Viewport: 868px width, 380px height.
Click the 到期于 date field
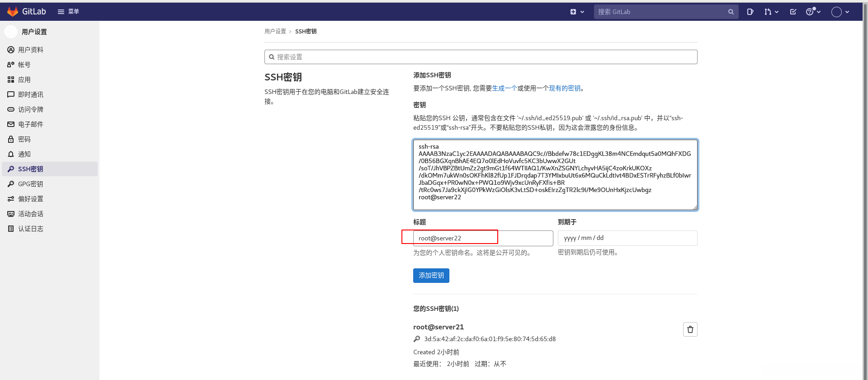[x=627, y=238]
